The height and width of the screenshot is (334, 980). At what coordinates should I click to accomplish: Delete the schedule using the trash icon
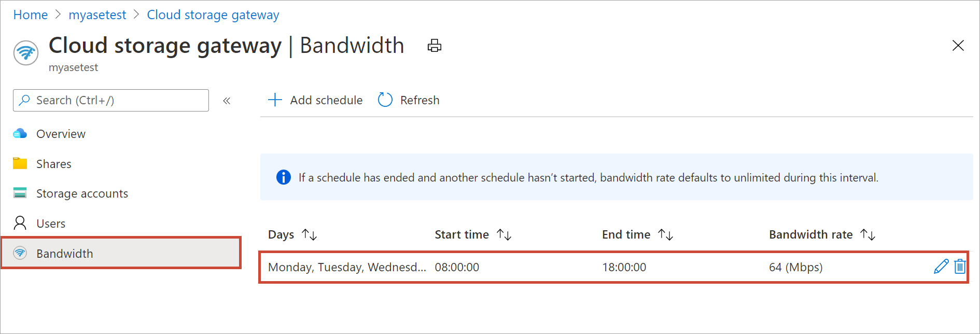click(x=960, y=267)
